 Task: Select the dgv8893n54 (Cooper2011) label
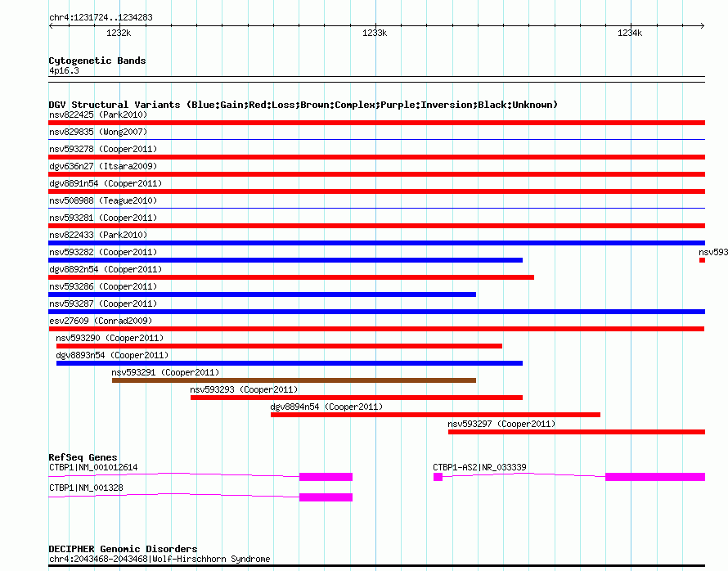(112, 355)
